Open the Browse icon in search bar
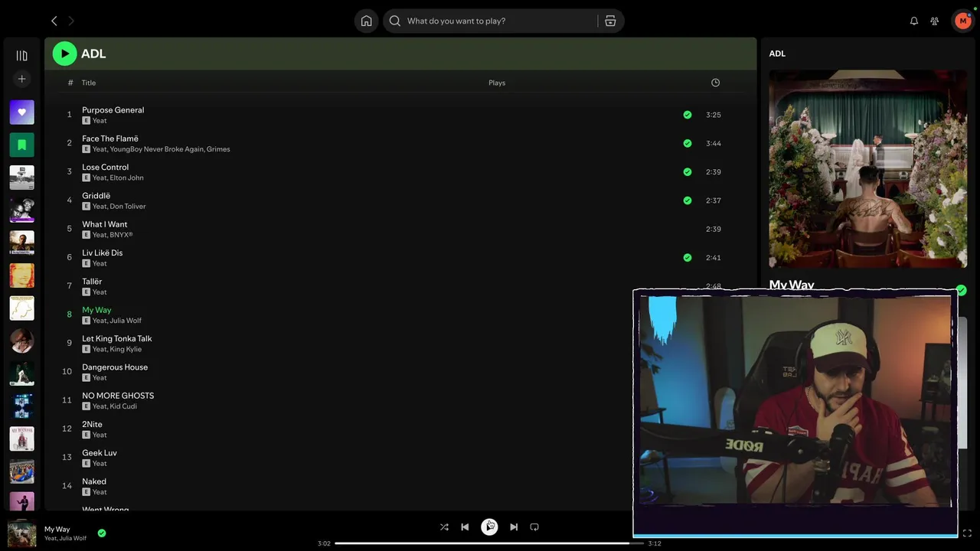The width and height of the screenshot is (980, 551). click(x=610, y=21)
